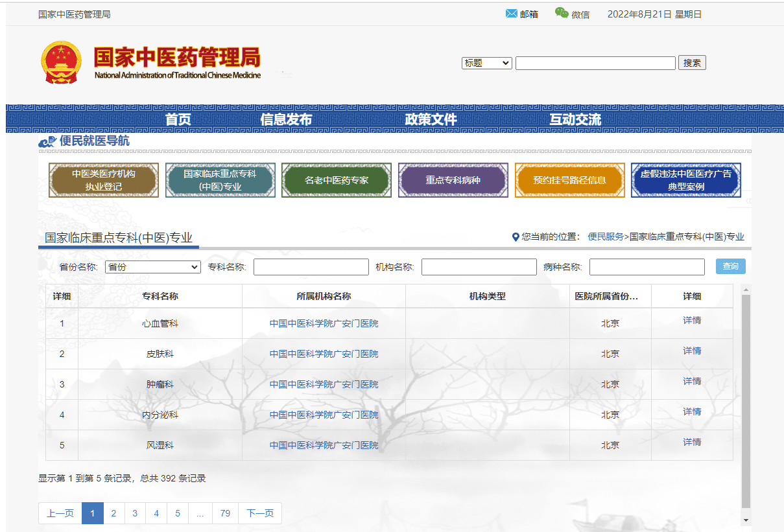Click the 风湿科 table cell
This screenshot has width=784, height=532.
pyautogui.click(x=160, y=445)
